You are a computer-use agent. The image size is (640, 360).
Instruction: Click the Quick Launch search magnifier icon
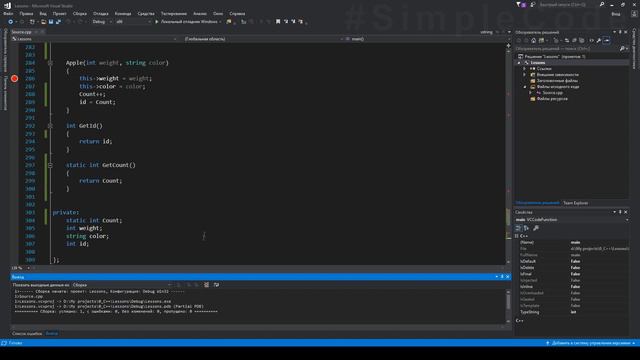(602, 4)
